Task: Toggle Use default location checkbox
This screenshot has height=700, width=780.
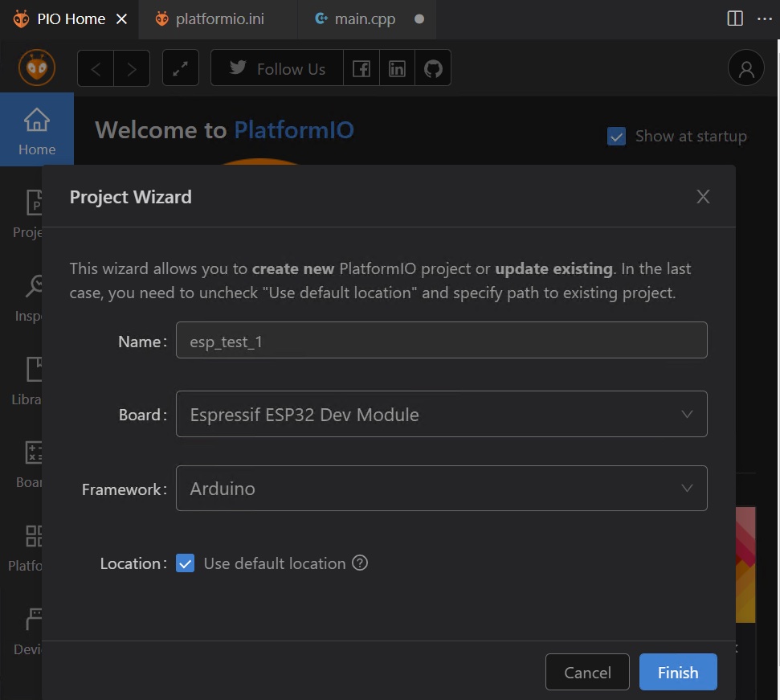Action: click(x=185, y=563)
